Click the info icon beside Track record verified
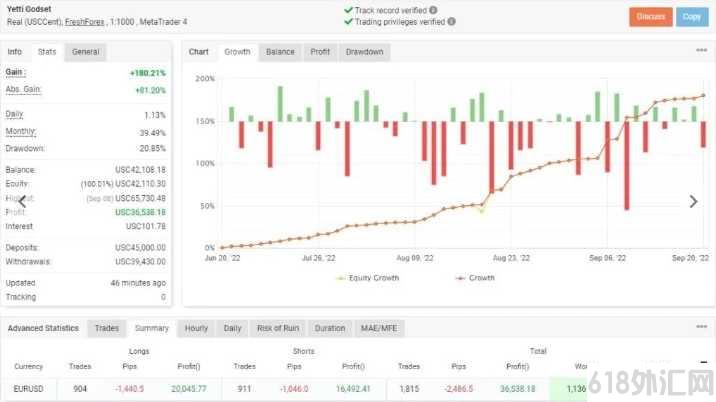The image size is (716, 402). pos(433,10)
